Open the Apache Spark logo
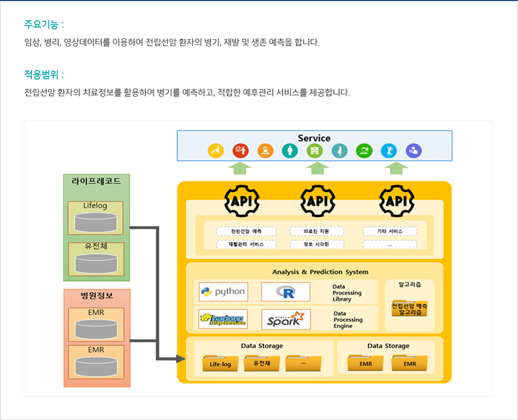Screen dimensions: 518x420 285,320
